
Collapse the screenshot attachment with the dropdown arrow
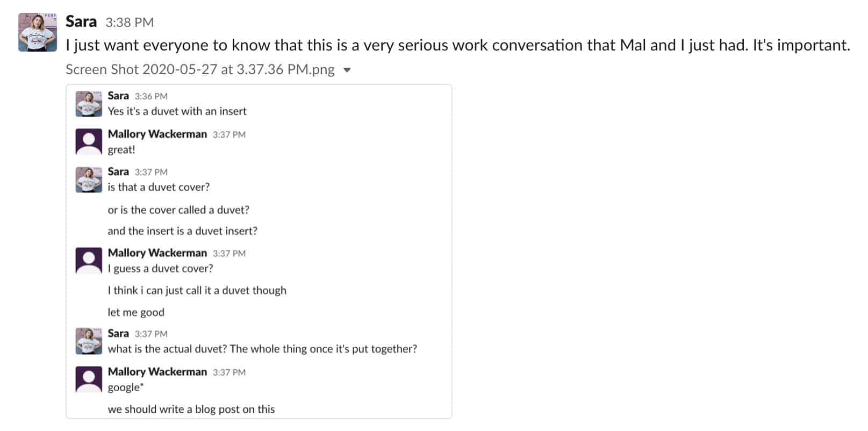[347, 70]
